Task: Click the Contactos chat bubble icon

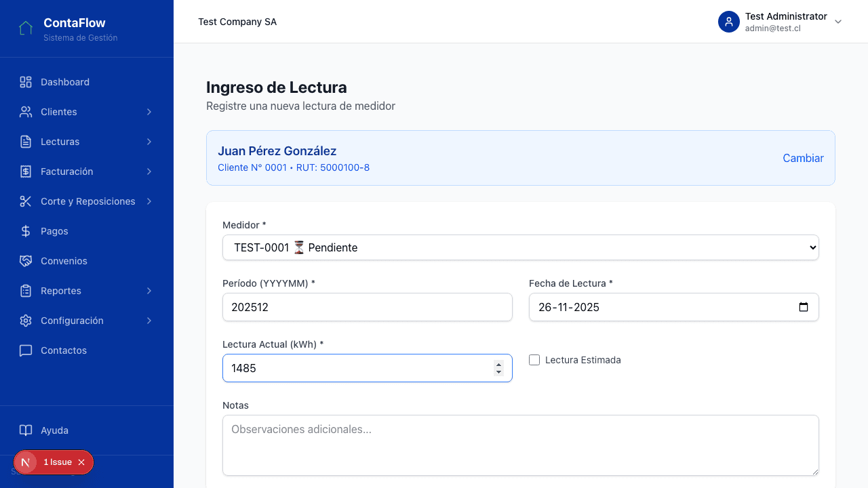Action: coord(26,350)
